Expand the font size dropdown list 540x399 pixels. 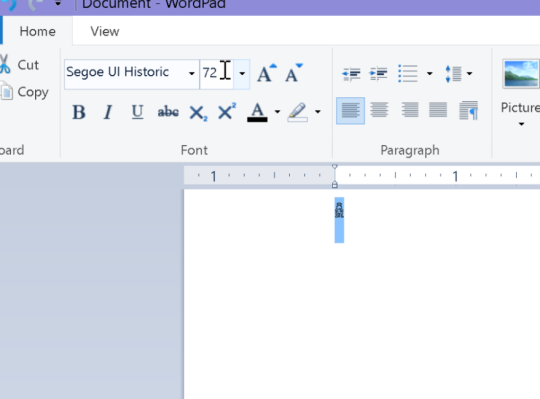tap(242, 73)
